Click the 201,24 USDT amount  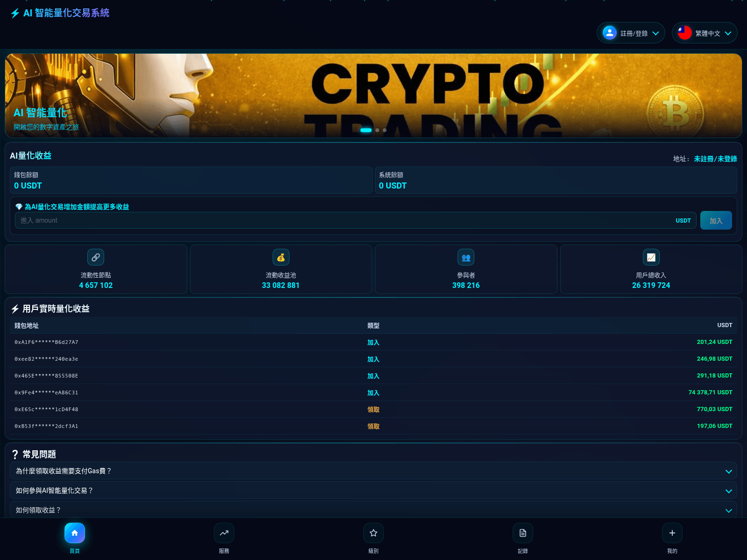coord(714,342)
